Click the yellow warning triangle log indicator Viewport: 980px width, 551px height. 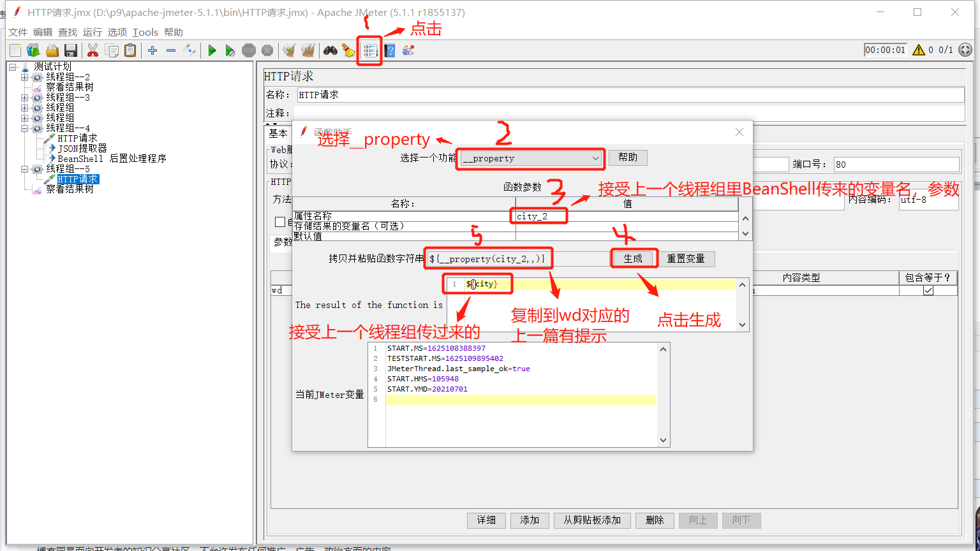click(919, 50)
